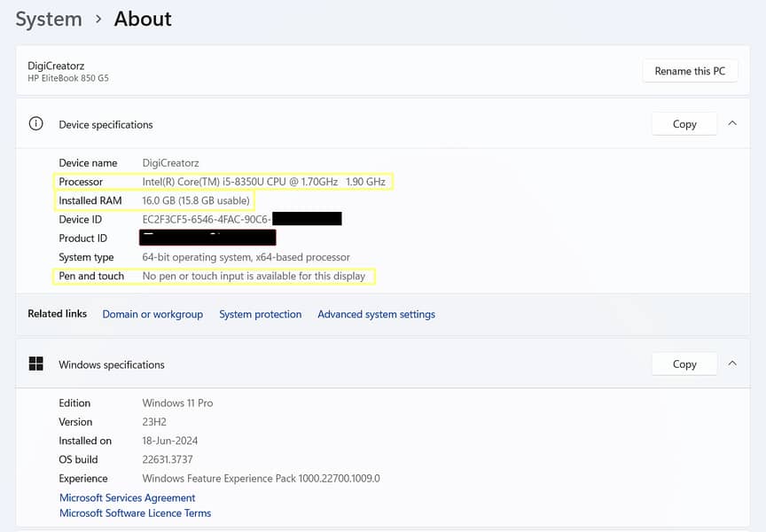Screen dimensions: 766x532
Task: Copy the Device specifications
Action: click(684, 124)
